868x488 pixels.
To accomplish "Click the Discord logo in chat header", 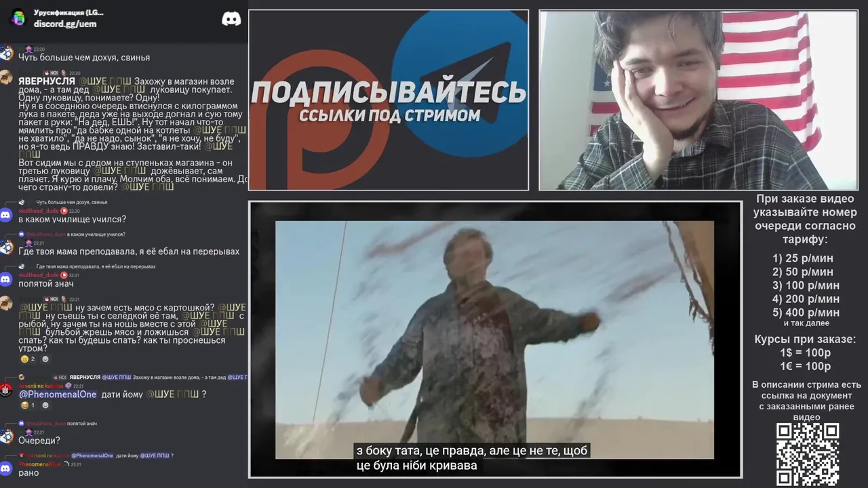I will click(x=231, y=19).
